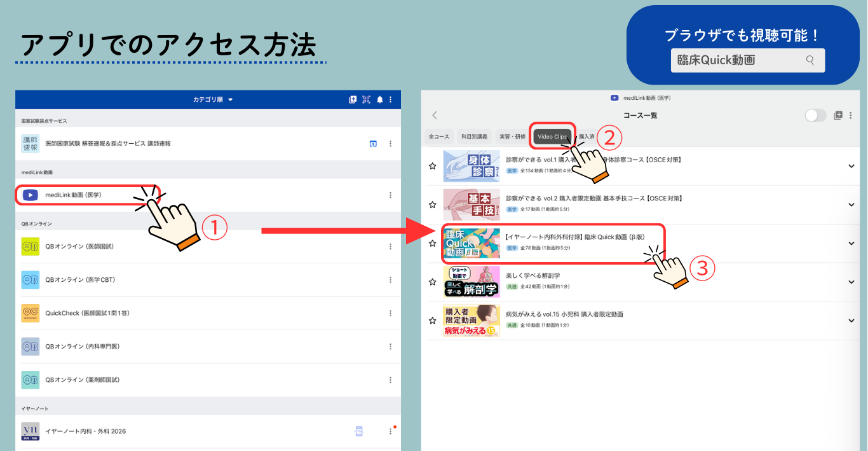Open イヤーノート内科・外科 2026
Image resolution: width=868 pixels, height=451 pixels.
tap(86, 431)
